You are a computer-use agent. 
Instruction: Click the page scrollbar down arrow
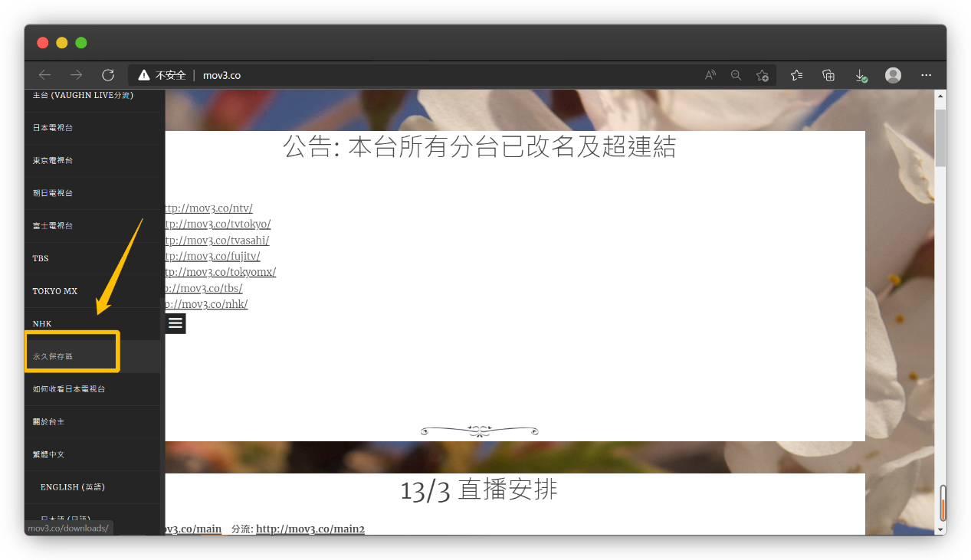tap(940, 529)
